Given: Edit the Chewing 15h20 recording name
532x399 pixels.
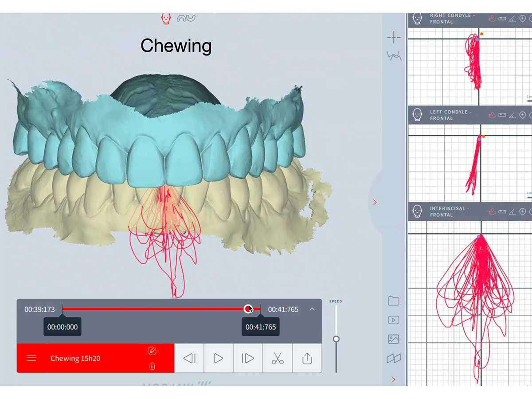Looking at the screenshot, I should coord(152,351).
